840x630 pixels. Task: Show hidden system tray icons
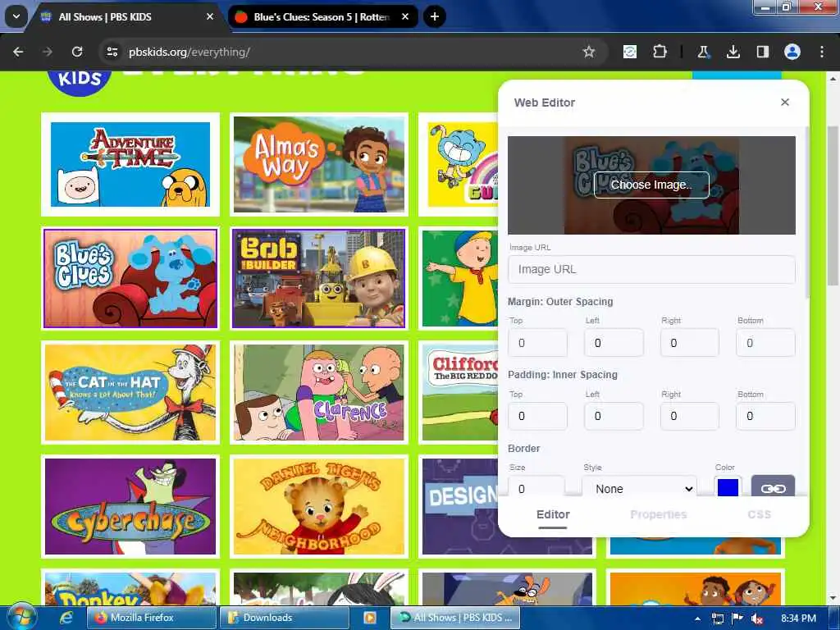(697, 619)
